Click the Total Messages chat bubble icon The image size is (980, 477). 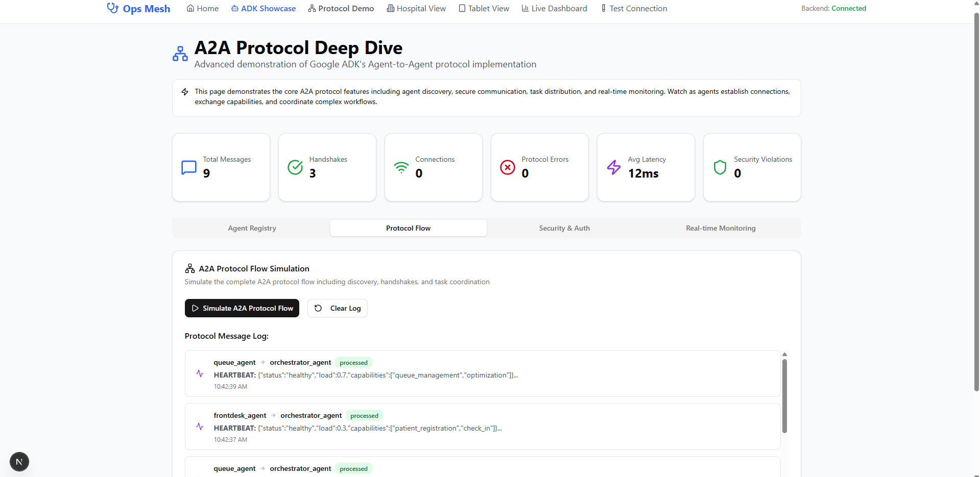(189, 167)
